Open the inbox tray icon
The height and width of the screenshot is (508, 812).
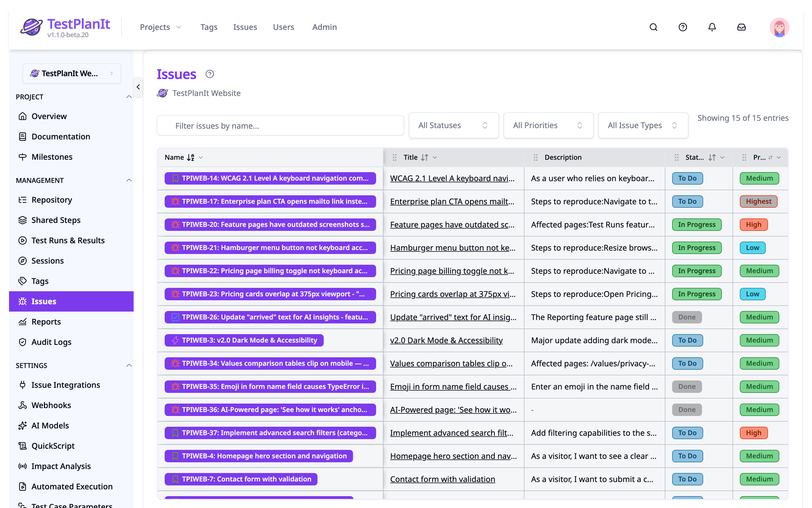point(741,27)
